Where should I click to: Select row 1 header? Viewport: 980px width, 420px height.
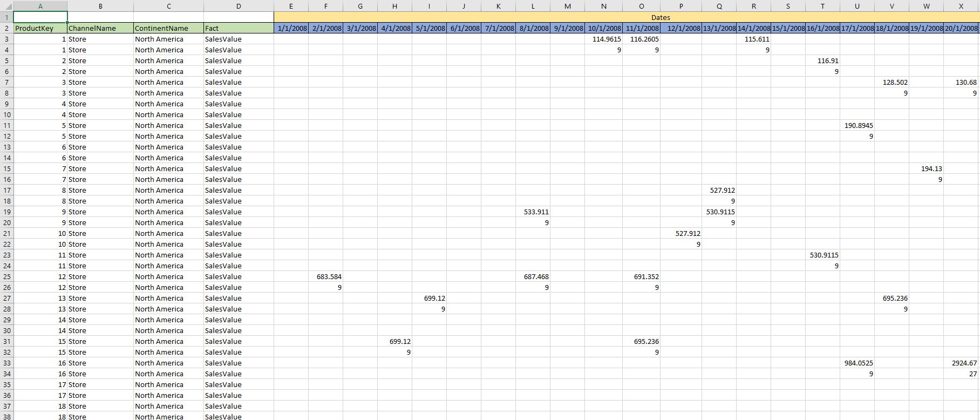coord(6,17)
